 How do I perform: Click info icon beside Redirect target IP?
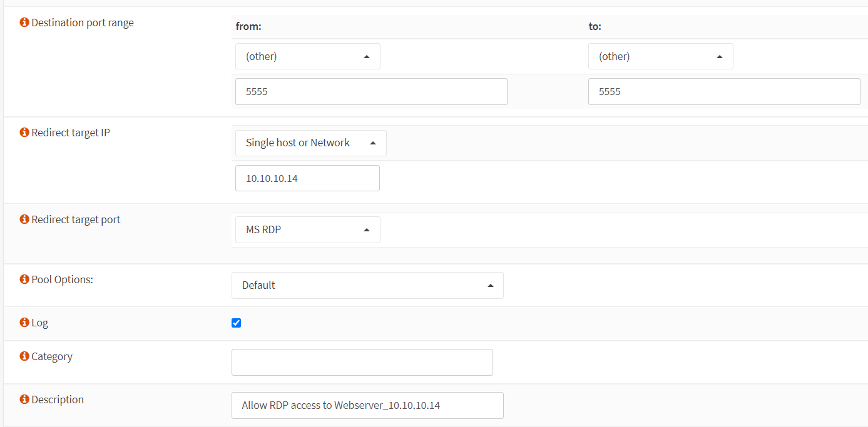pyautogui.click(x=24, y=133)
